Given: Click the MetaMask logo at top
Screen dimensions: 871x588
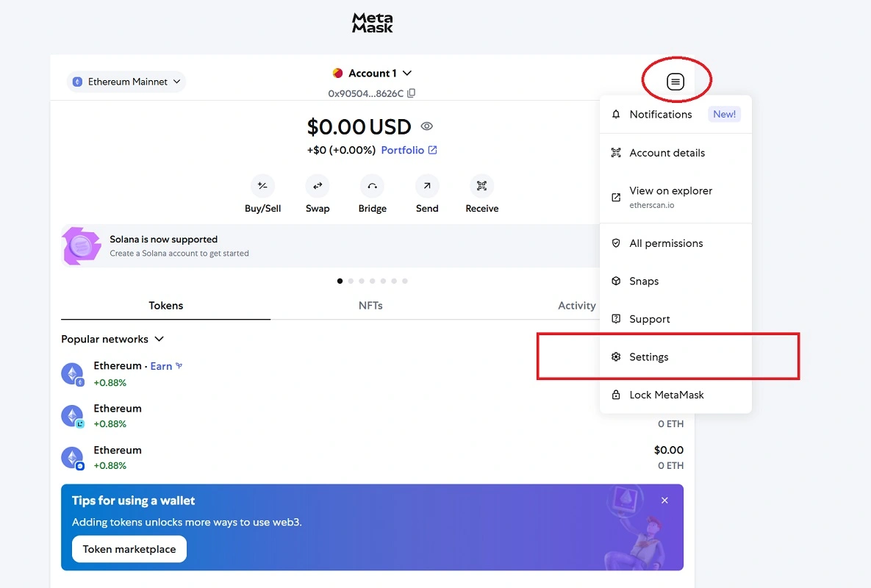Looking at the screenshot, I should coord(372,24).
